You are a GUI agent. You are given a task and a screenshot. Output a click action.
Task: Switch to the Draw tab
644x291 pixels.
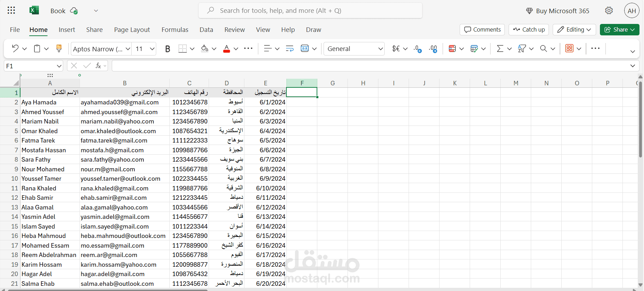tap(313, 29)
